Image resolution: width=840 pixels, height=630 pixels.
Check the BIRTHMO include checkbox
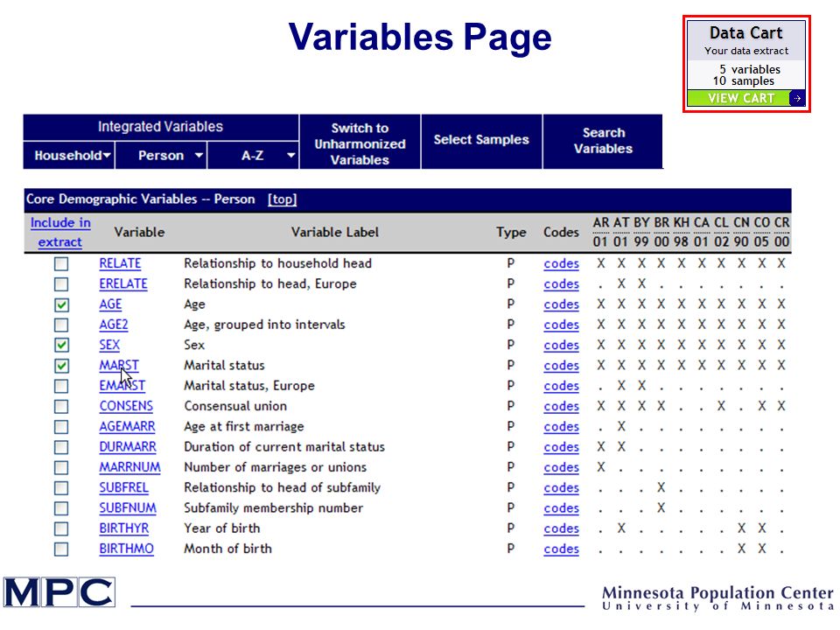(61, 549)
